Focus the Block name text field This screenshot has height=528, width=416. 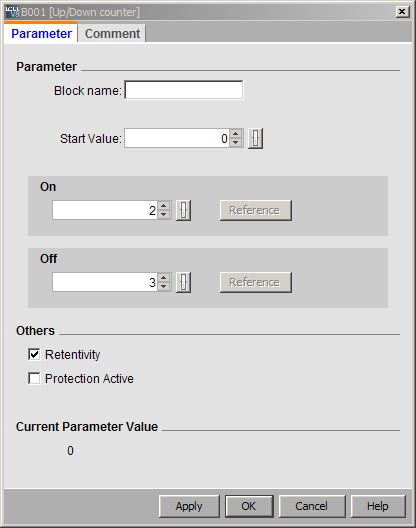click(184, 90)
